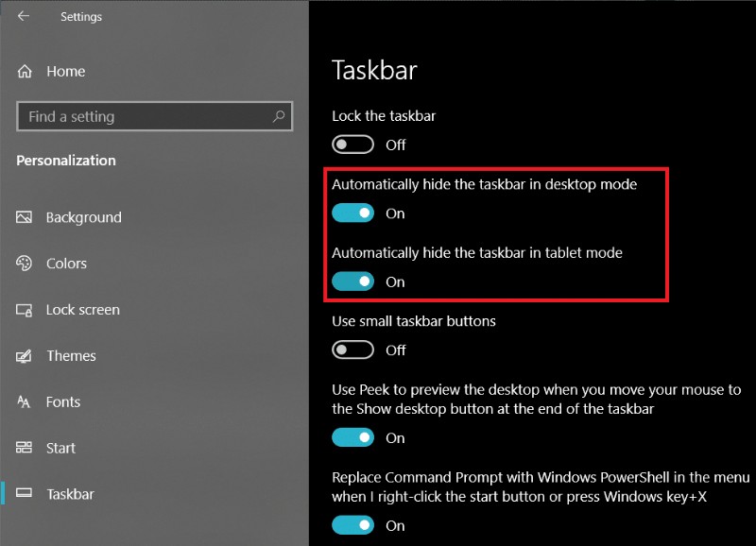This screenshot has height=546, width=756.
Task: Disable Replace Command Prompt with PowerShell
Action: pos(352,525)
